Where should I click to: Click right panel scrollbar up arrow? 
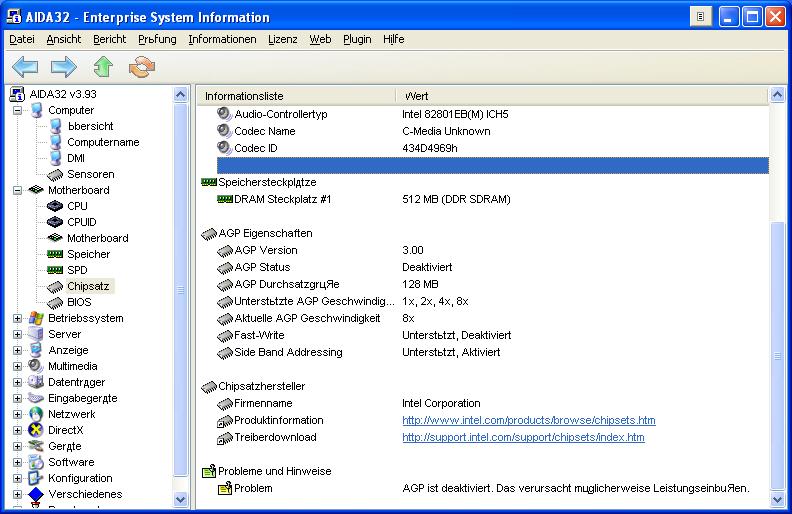click(x=777, y=95)
